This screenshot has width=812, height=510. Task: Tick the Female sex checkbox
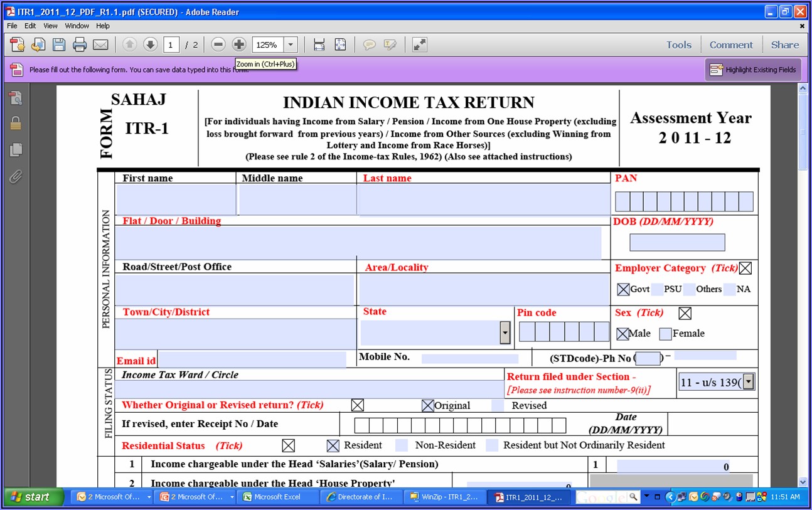point(665,334)
